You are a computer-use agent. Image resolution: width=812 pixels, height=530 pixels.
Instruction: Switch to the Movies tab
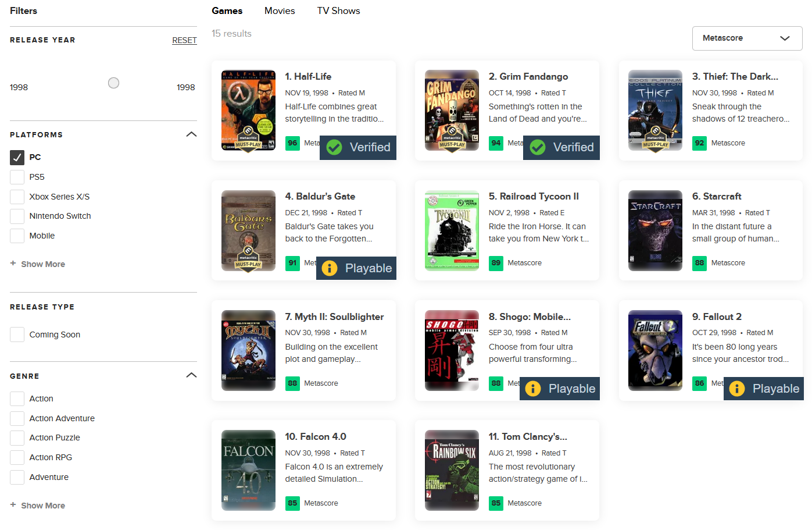point(280,10)
